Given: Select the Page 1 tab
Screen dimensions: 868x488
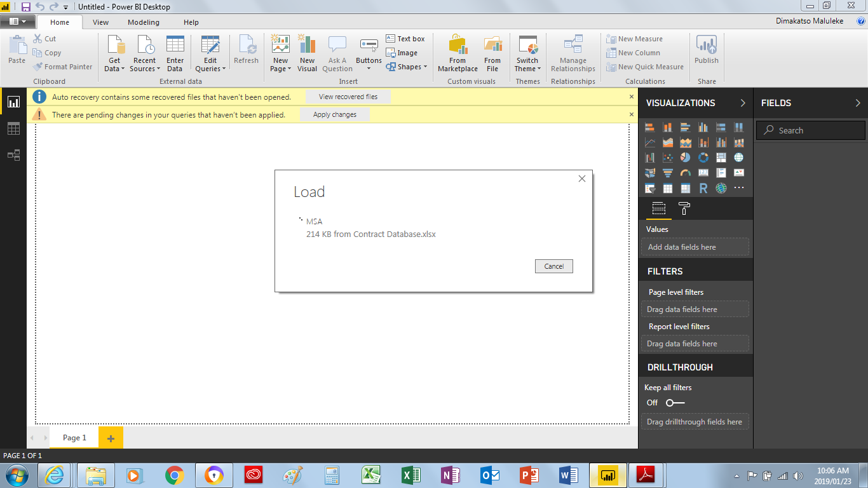Looking at the screenshot, I should (74, 438).
